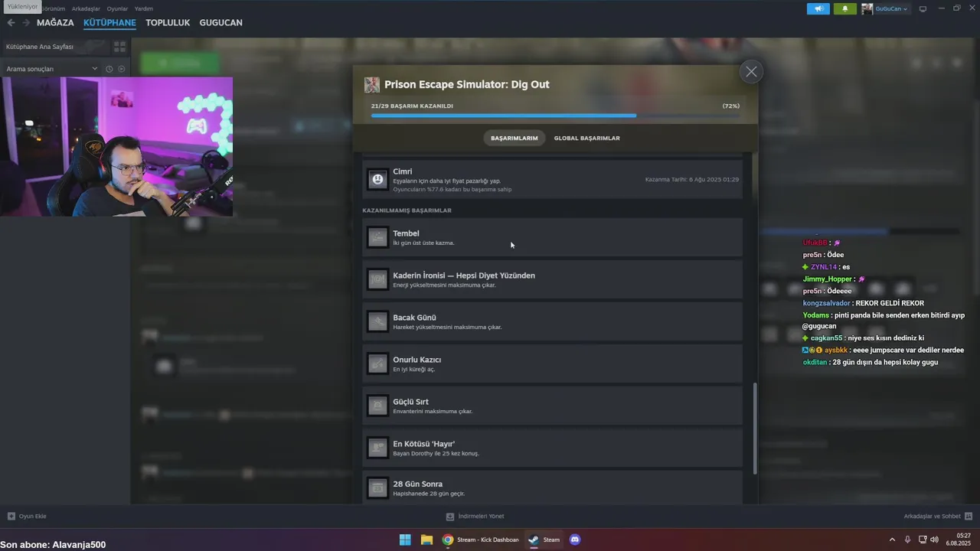The height and width of the screenshot is (551, 980).
Task: Click the Onurlu Kazıcı achievement icon
Action: (x=377, y=364)
